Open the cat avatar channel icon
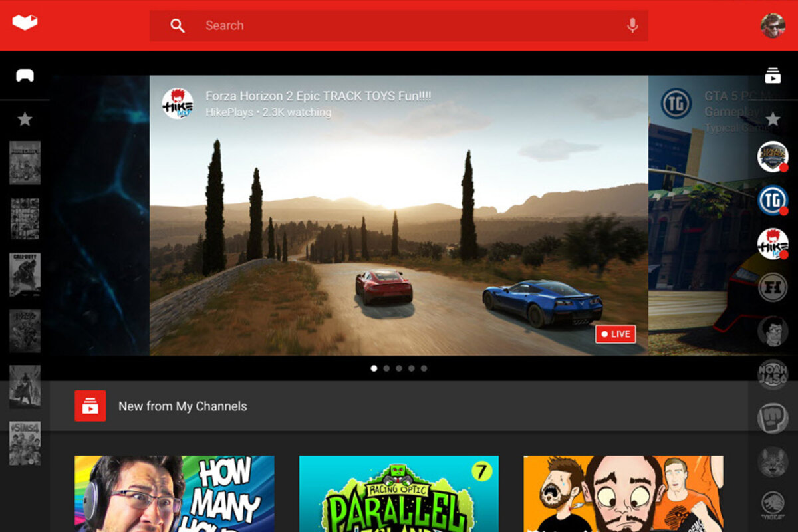This screenshot has height=532, width=798. click(773, 462)
